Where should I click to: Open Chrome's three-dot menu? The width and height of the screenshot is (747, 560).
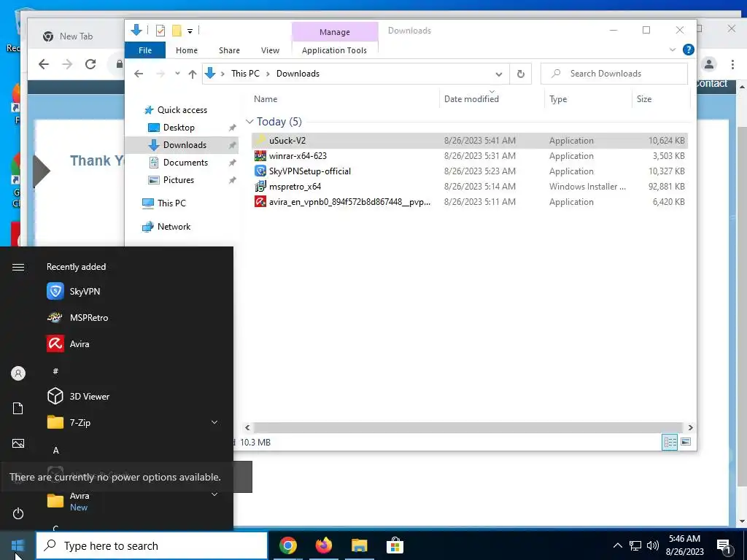coord(732,64)
